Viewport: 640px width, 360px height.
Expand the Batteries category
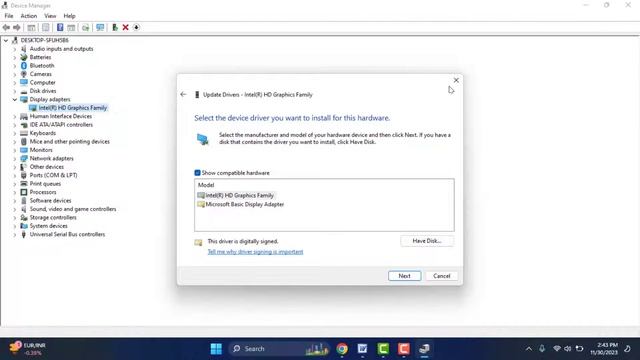coord(15,58)
